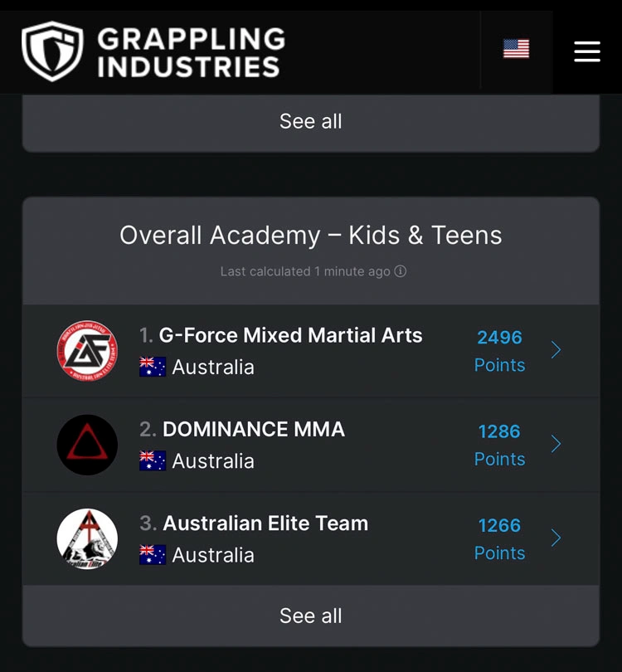The height and width of the screenshot is (672, 622).
Task: Expand G-Force Mixed Martial Arts chevron arrow
Action: (556, 350)
